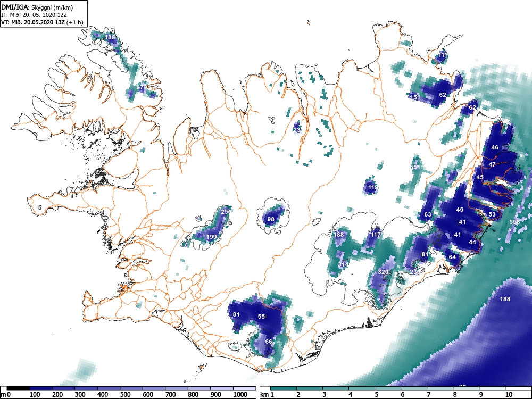This screenshot has width=532, height=399.
Task: Click the 117 value on the map
Action: pos(376,235)
